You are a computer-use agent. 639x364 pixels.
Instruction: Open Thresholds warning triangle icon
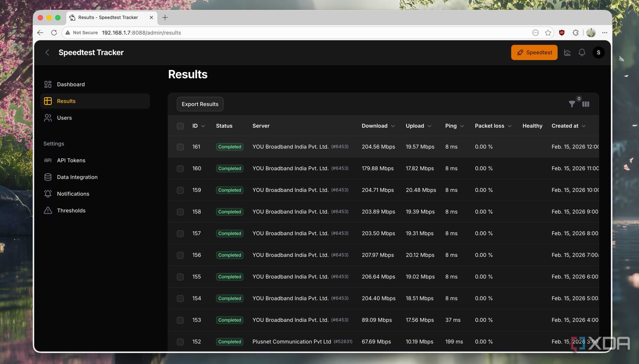(48, 210)
